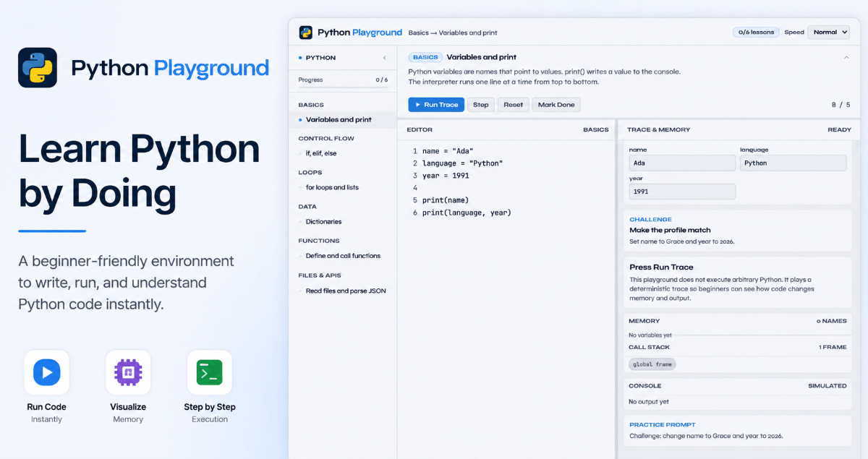Image resolution: width=868 pixels, height=459 pixels.
Task: Click the language input field containing Python
Action: [793, 163]
